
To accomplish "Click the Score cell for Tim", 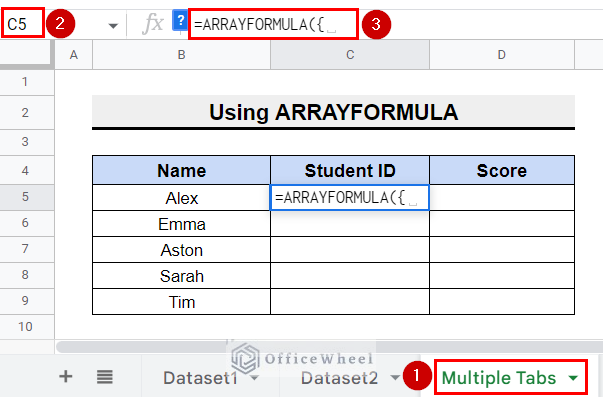I will tap(502, 302).
